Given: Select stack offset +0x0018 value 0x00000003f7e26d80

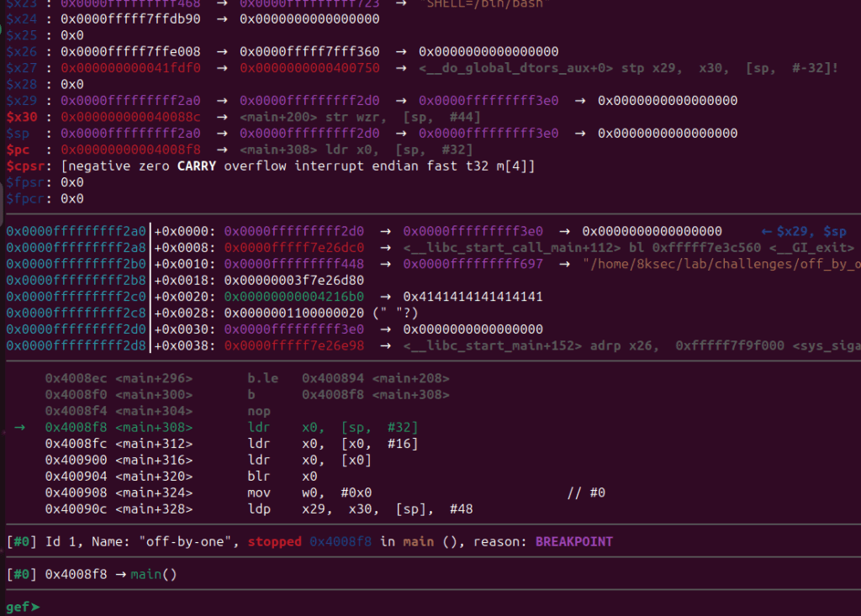Looking at the screenshot, I should click(x=293, y=281).
